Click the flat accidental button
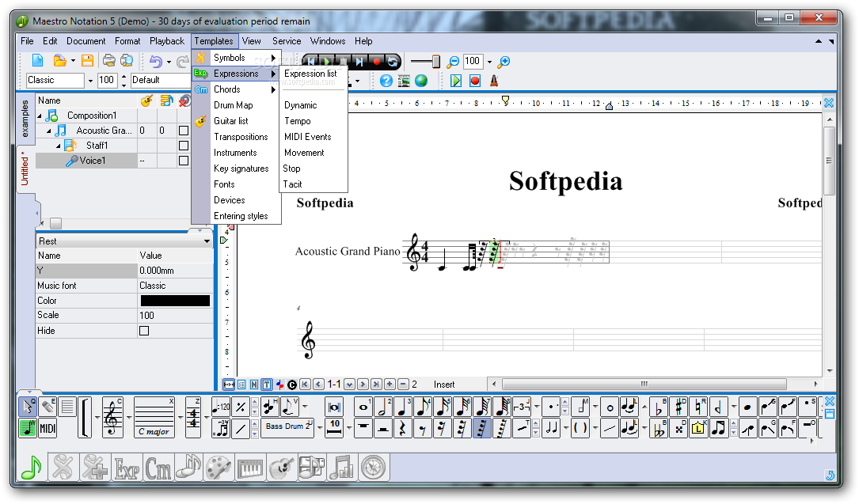Screen dimensions: 859x504 tap(659, 407)
